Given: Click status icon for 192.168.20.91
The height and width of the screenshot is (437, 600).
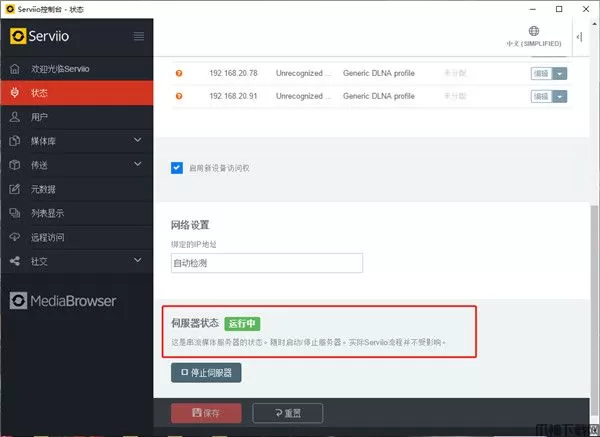Looking at the screenshot, I should click(x=179, y=96).
